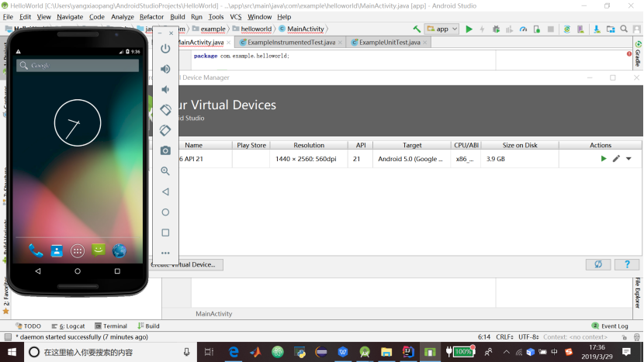Image resolution: width=644 pixels, height=362 pixels.
Task: Launch the virtual device with green play icon
Action: [x=604, y=159]
